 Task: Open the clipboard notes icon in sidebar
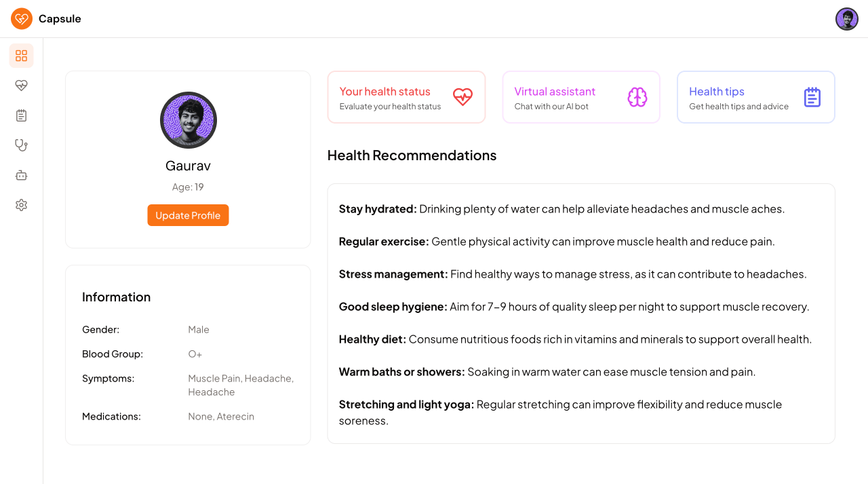21,115
